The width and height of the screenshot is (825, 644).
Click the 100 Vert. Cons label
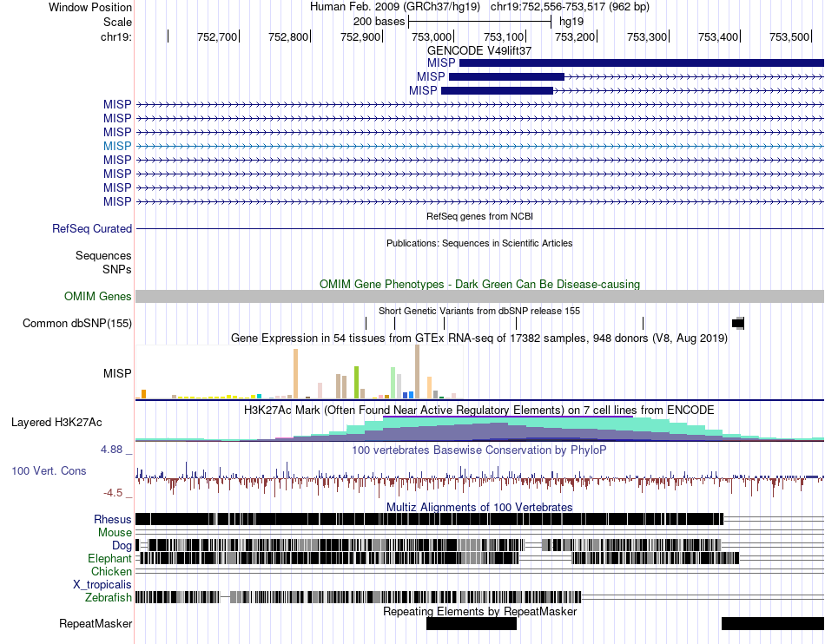(x=49, y=471)
